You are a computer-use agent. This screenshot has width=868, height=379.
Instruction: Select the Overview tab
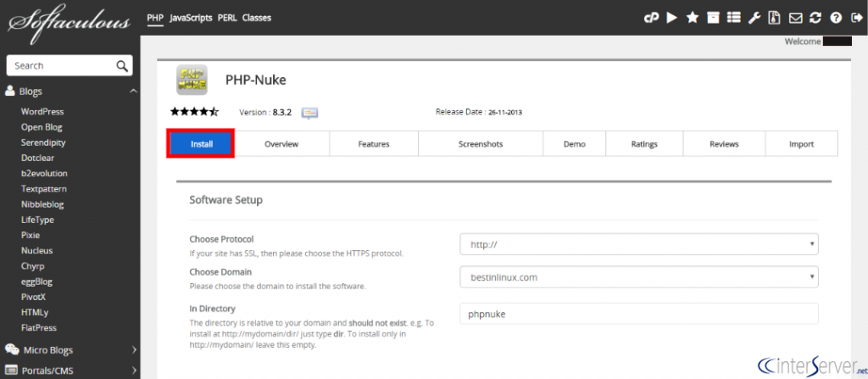(x=281, y=144)
